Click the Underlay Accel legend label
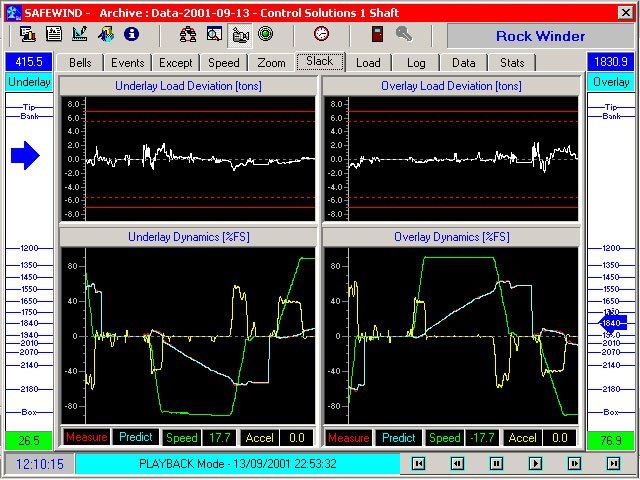This screenshot has width=640, height=480. pos(260,438)
